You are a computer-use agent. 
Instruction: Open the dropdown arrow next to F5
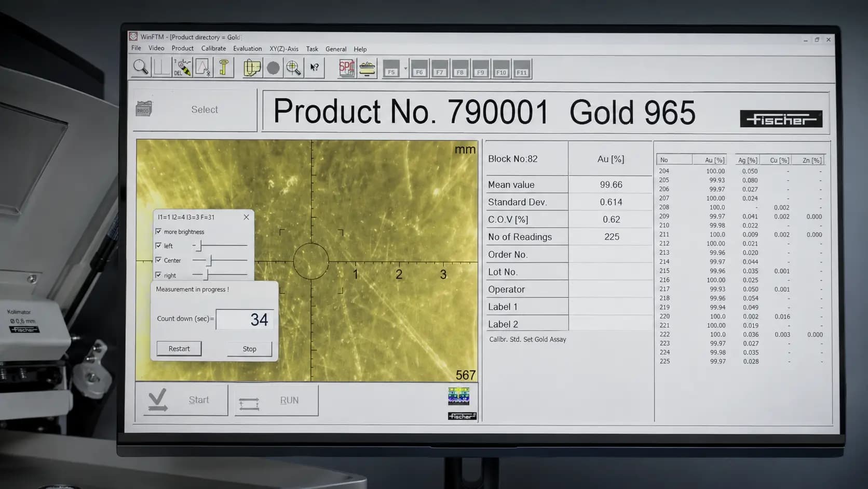[x=405, y=69]
